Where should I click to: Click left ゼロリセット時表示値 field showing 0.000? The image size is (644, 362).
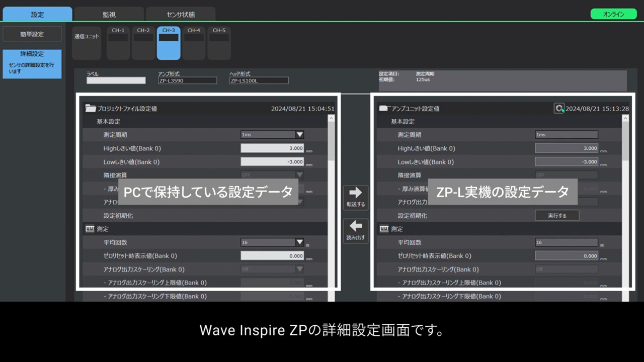pyautogui.click(x=272, y=255)
